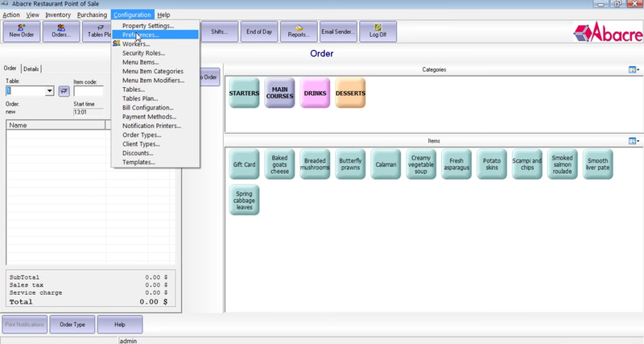Open the Menu Item Modifiers entry

[x=155, y=80]
